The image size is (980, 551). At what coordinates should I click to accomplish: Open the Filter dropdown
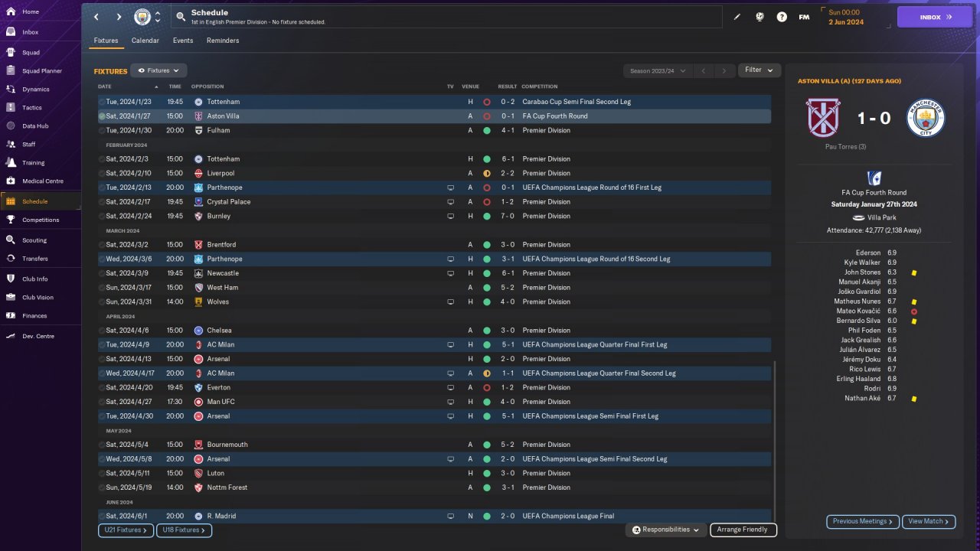coord(759,70)
